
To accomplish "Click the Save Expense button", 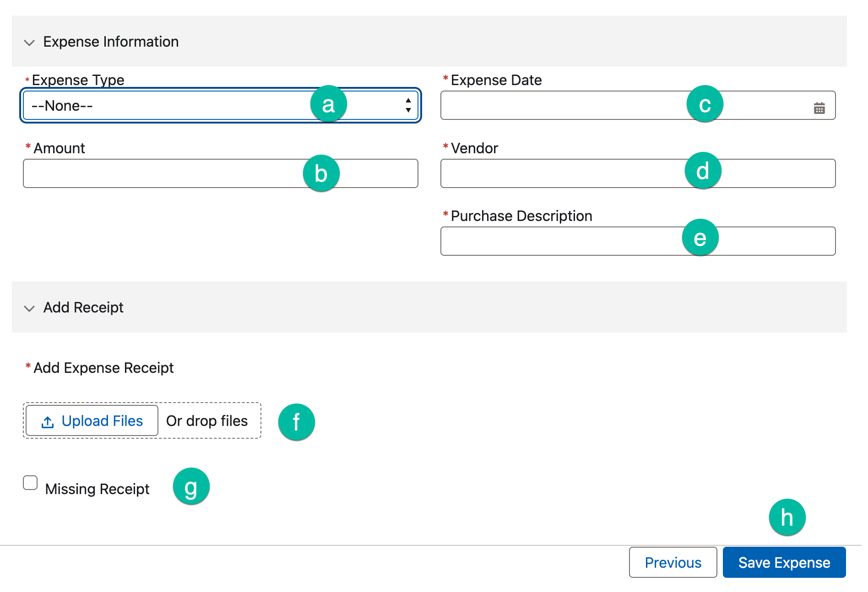I will click(784, 562).
